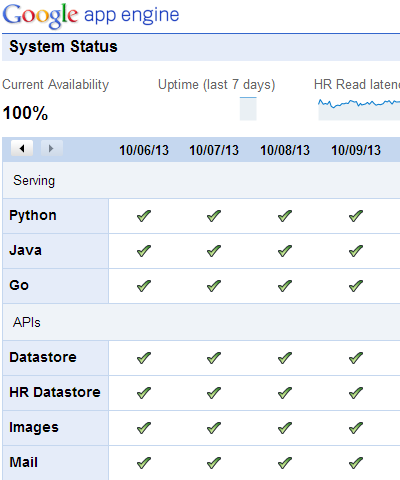The width and height of the screenshot is (400, 480).
Task: Click the Java status checkmark for 10/09/13
Action: 356,251
